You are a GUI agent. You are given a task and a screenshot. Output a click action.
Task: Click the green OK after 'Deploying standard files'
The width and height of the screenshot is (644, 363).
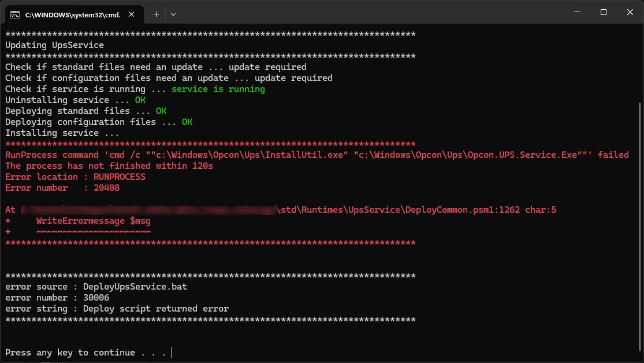[x=161, y=111]
